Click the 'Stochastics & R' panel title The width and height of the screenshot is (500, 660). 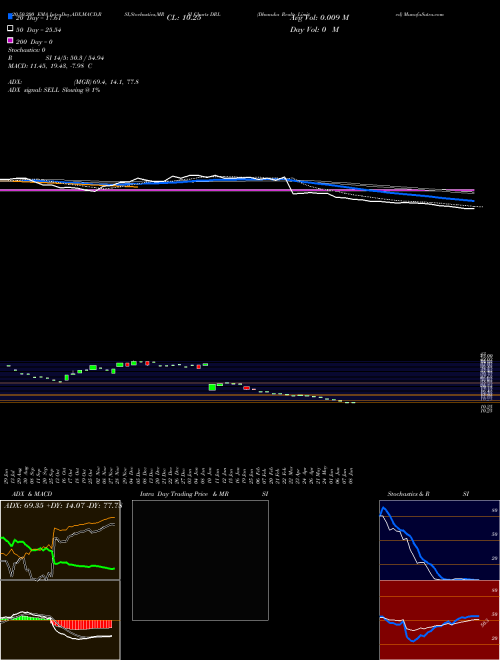click(409, 494)
